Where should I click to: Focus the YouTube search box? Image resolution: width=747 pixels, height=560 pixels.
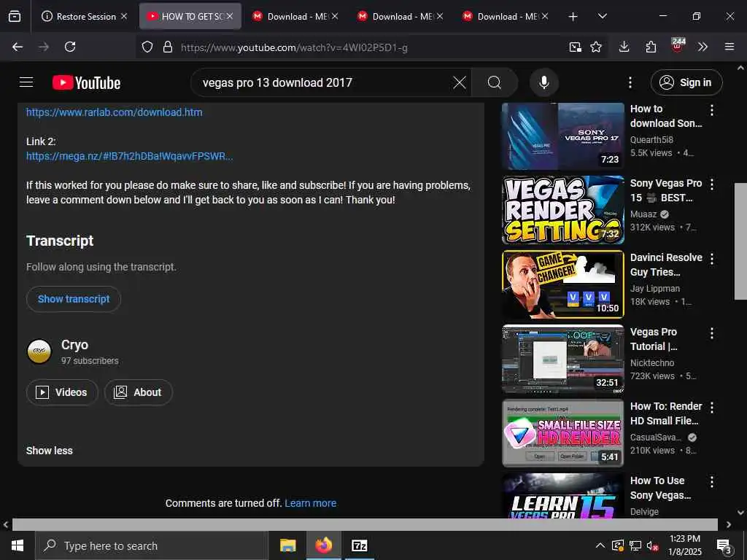324,82
